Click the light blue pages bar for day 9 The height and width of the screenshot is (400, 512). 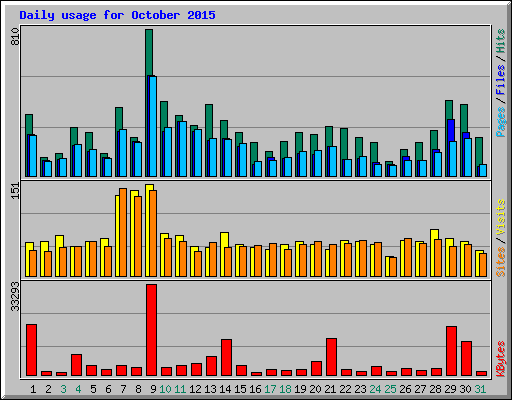tap(153, 126)
